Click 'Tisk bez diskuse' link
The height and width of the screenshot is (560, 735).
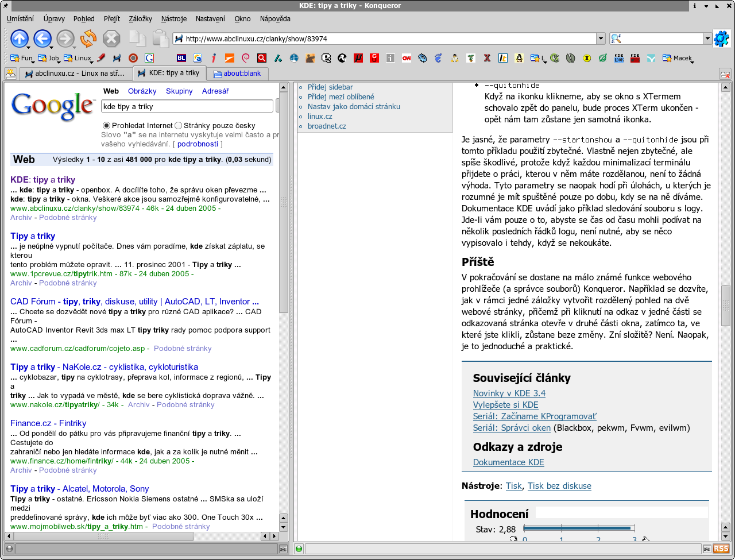click(559, 486)
